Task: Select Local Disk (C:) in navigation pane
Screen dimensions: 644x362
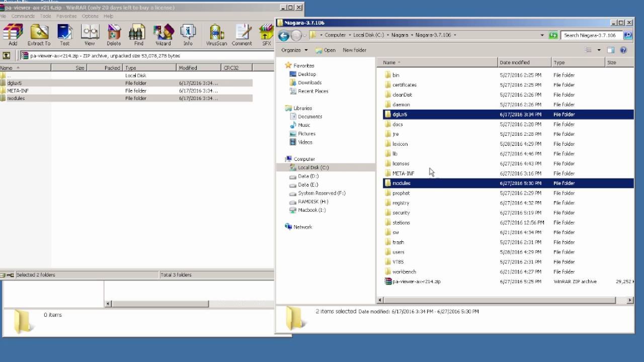Action: coord(313,167)
